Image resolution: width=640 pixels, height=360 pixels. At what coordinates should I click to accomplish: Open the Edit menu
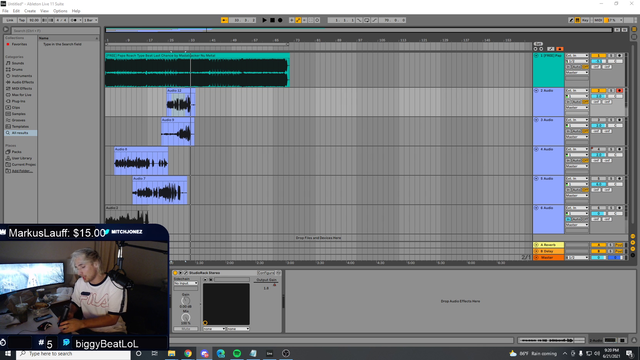pos(16,11)
